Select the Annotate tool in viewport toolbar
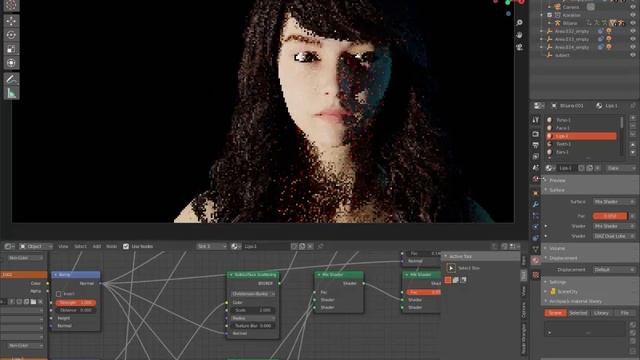The height and width of the screenshot is (360, 640). (11, 79)
